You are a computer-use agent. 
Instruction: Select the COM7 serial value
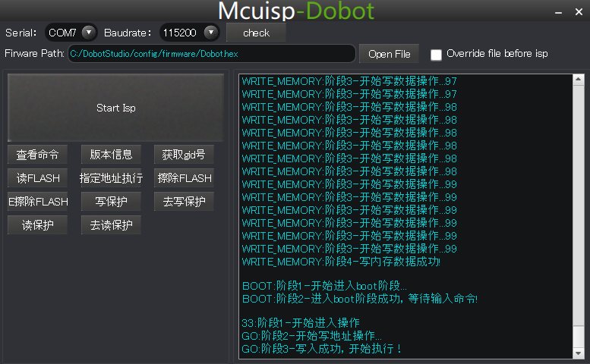click(x=62, y=33)
